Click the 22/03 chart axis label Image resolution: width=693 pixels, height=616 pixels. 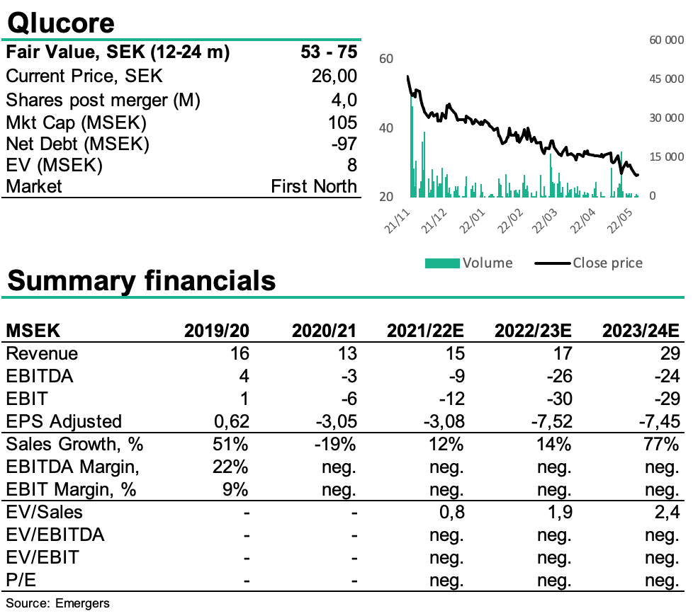tap(544, 221)
